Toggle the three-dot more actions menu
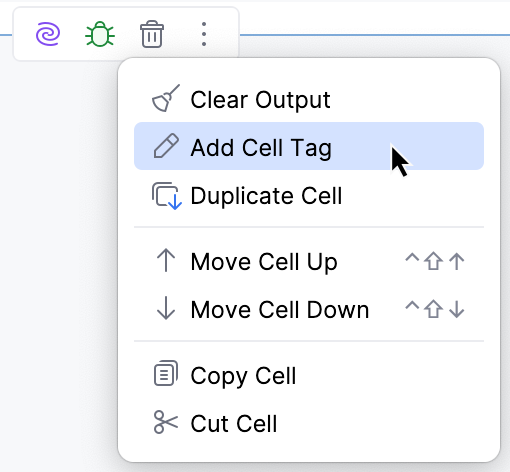510x472 pixels. [204, 34]
